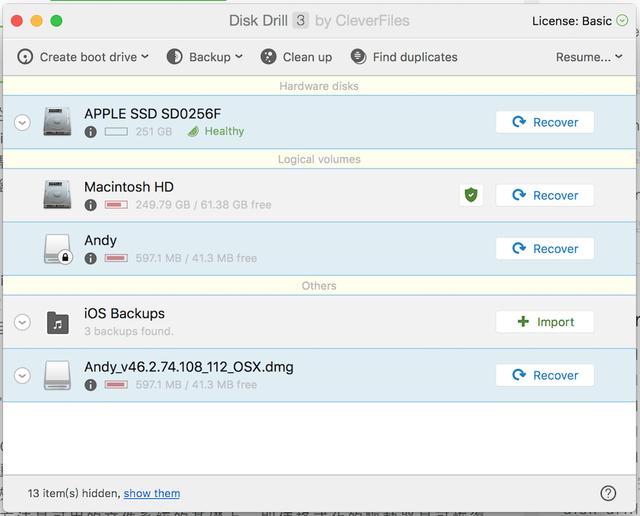Click the Healthy S.M.A.R.T. status indicator
Screen dimensions: 640x516
[216, 131]
